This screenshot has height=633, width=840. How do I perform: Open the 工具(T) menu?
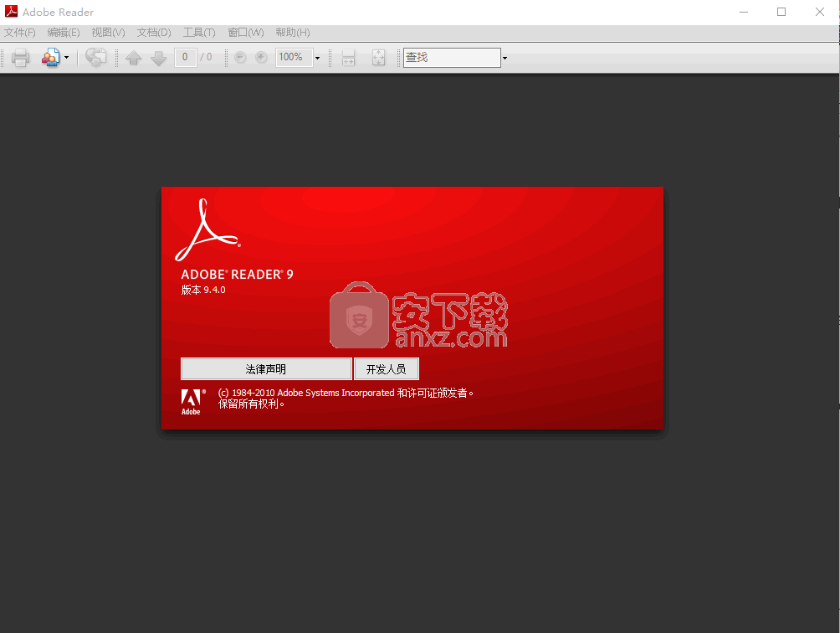pos(199,33)
